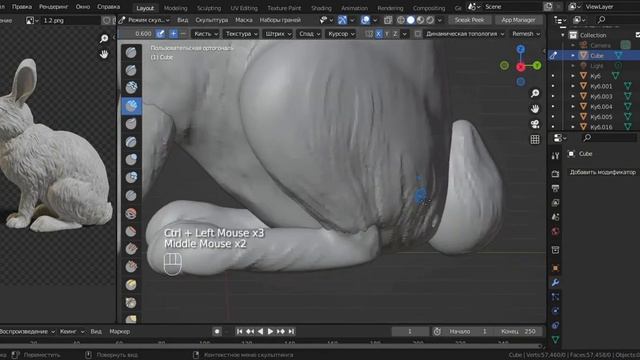Open the Object Data green triangle tab
The height and width of the screenshot is (360, 640).
555,339
